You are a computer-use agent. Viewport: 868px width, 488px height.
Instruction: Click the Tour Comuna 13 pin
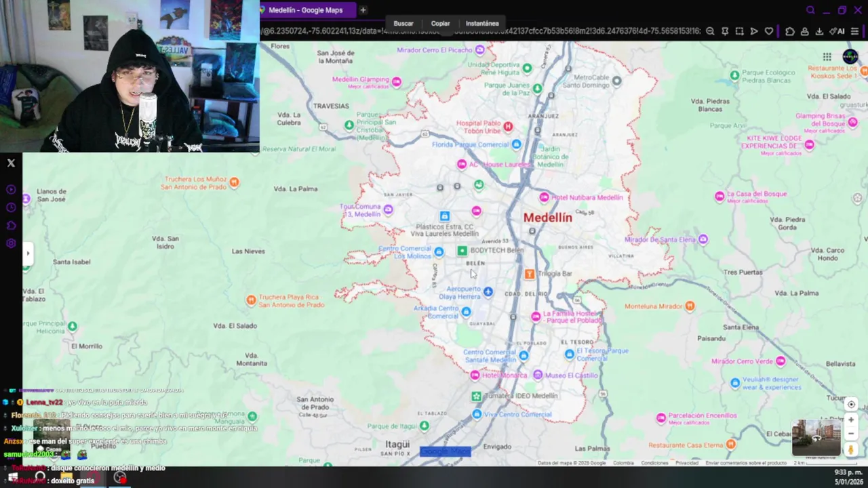click(388, 210)
